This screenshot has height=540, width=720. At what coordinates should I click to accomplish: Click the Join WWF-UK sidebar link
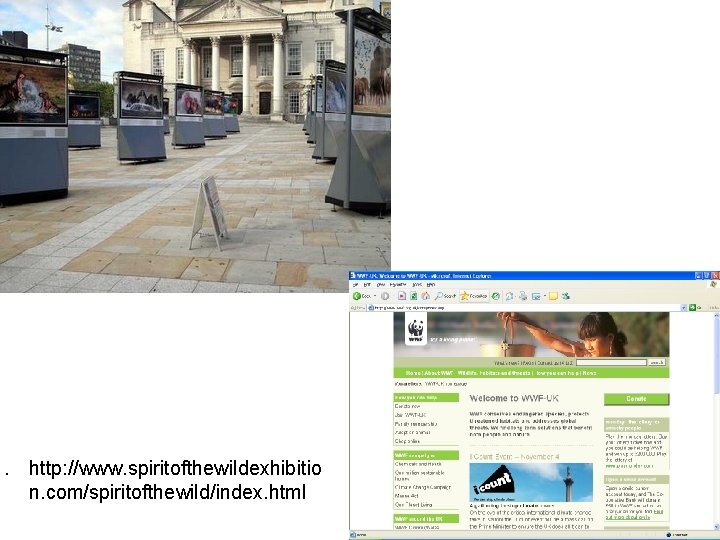410,415
